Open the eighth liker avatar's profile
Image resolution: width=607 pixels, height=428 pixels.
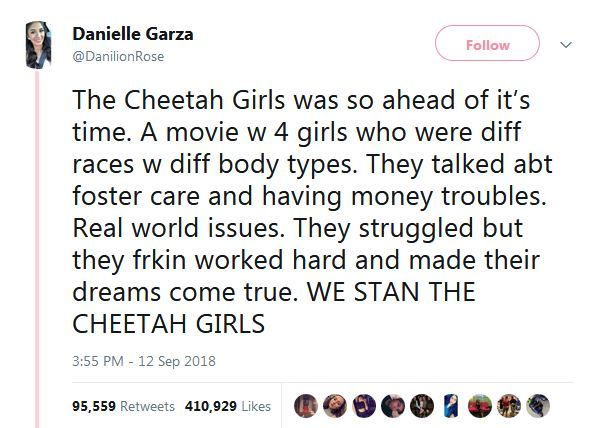[x=510, y=405]
